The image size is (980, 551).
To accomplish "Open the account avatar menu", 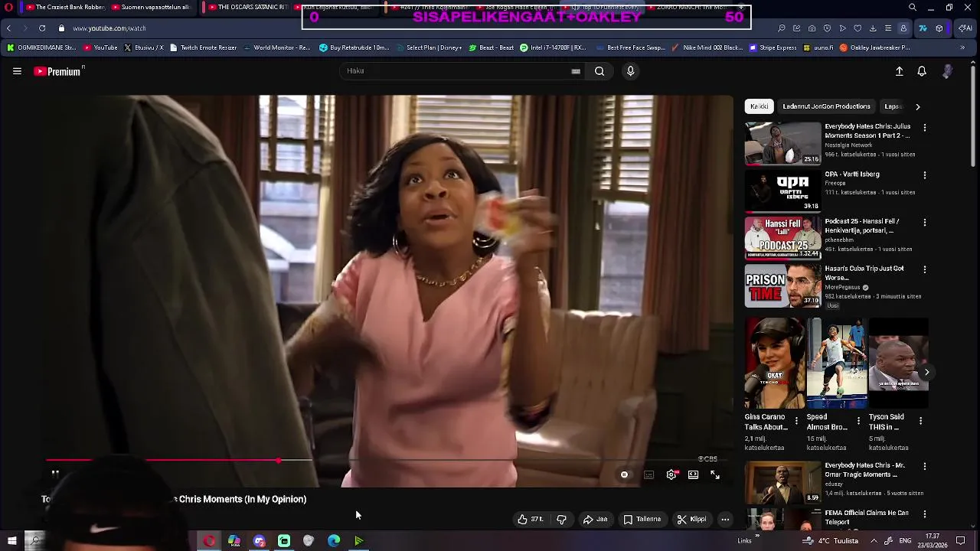I will pos(947,71).
